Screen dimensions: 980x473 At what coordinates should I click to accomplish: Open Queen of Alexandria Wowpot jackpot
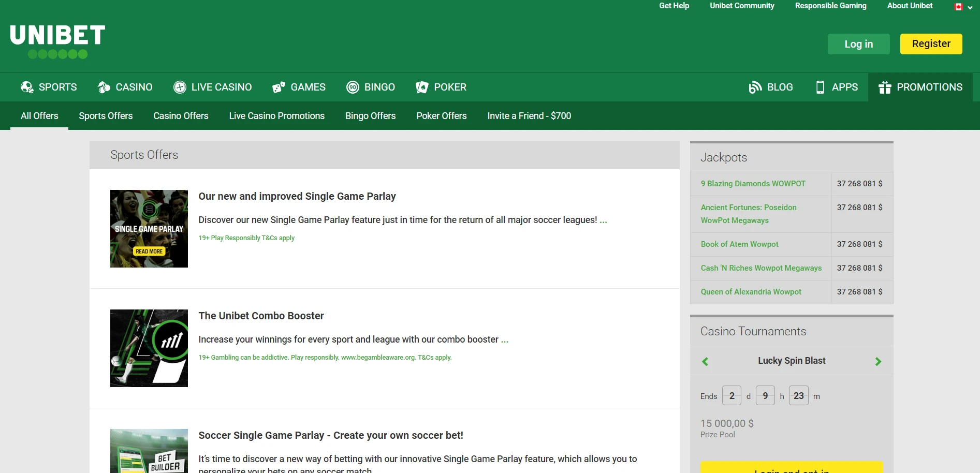point(751,292)
